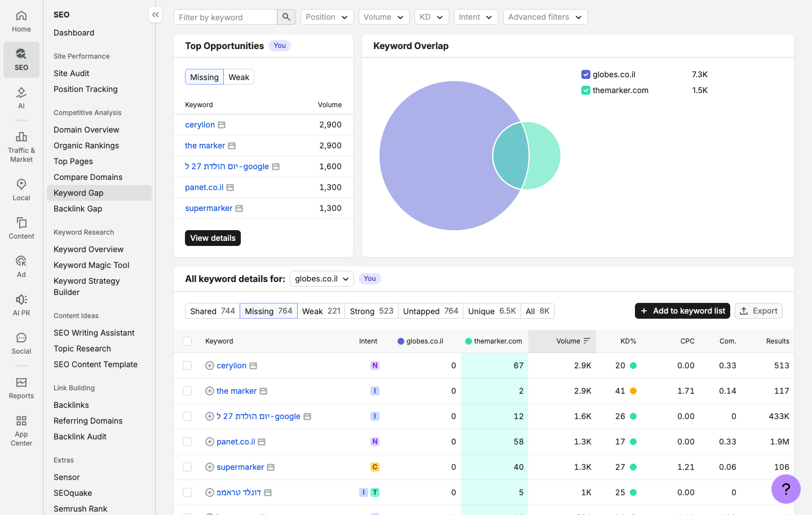Open the Intent filter dropdown

(476, 17)
